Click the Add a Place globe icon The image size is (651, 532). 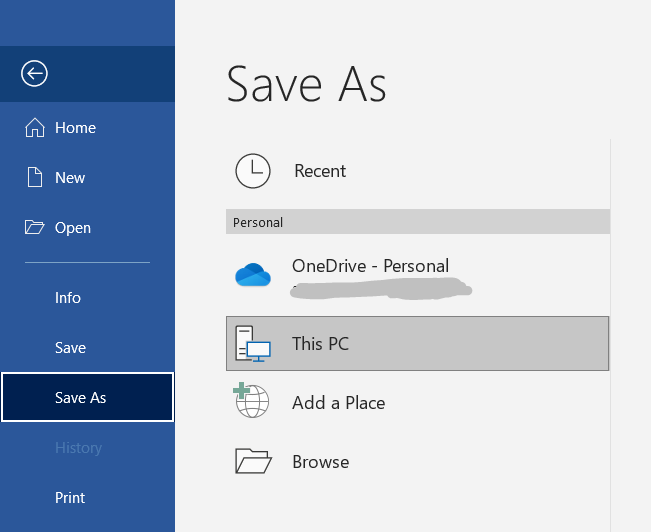point(252,402)
